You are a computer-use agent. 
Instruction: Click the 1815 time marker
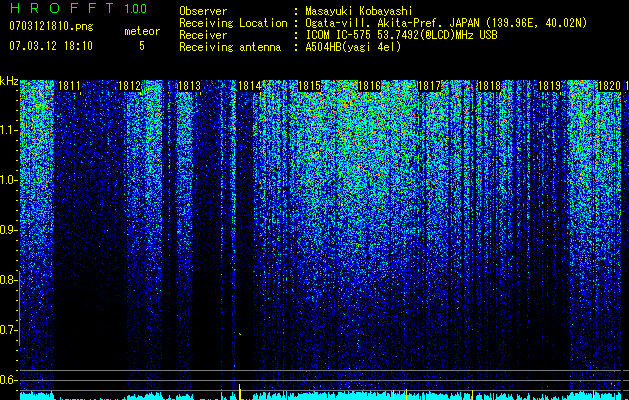pos(309,86)
